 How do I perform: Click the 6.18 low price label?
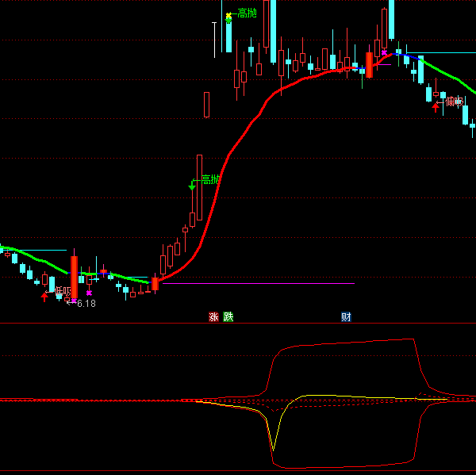pos(85,304)
